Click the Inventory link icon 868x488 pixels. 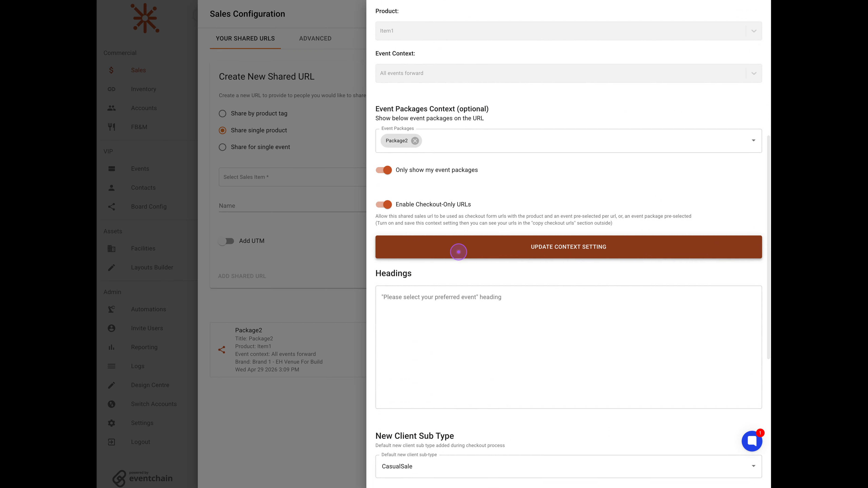[112, 89]
